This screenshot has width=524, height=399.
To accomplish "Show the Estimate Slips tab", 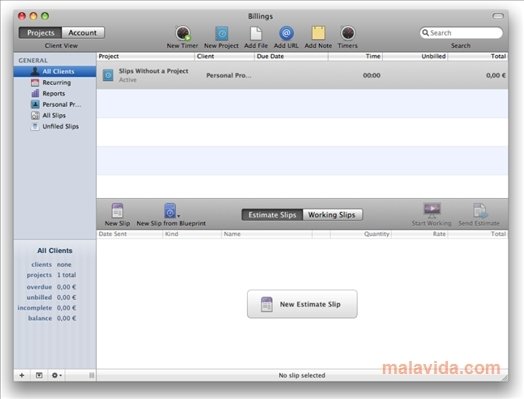I will (x=272, y=215).
